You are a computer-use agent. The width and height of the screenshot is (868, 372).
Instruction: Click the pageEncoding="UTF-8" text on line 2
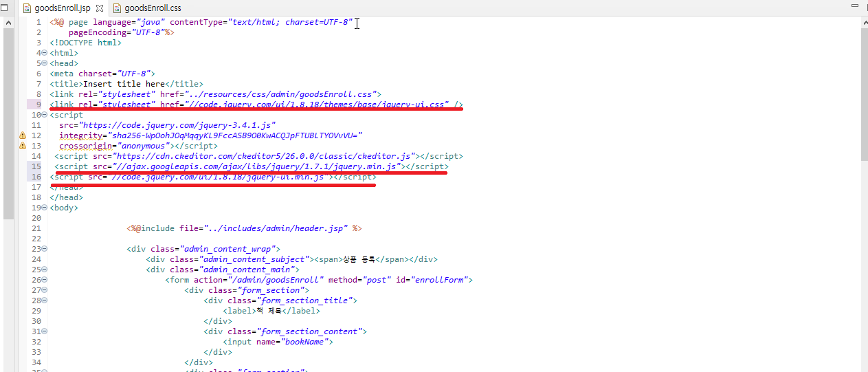115,32
